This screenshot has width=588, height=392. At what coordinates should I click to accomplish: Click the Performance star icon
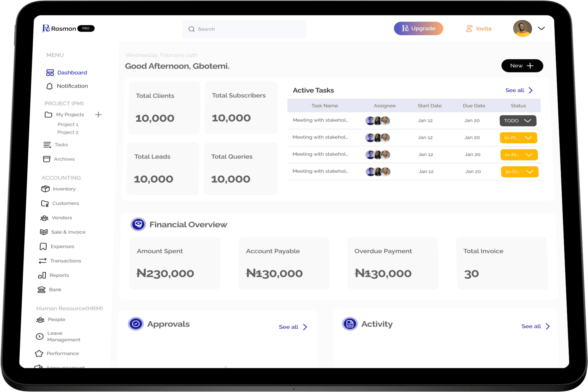(x=39, y=354)
